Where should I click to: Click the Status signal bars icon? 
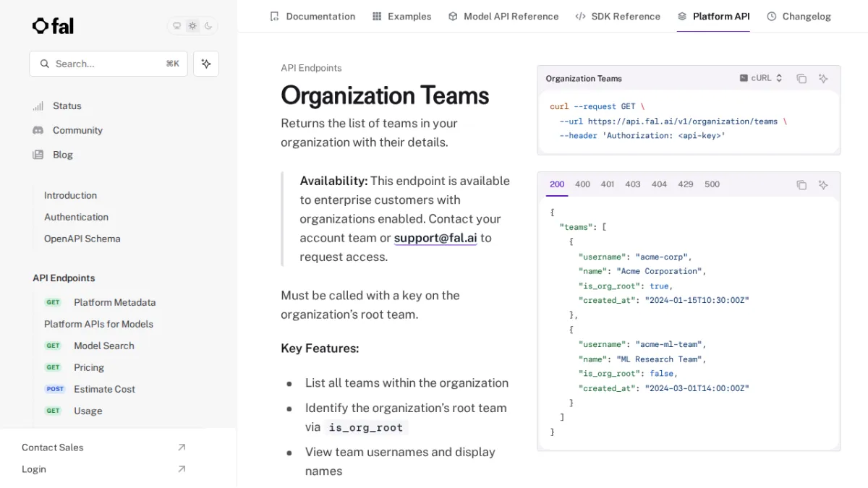tap(38, 106)
